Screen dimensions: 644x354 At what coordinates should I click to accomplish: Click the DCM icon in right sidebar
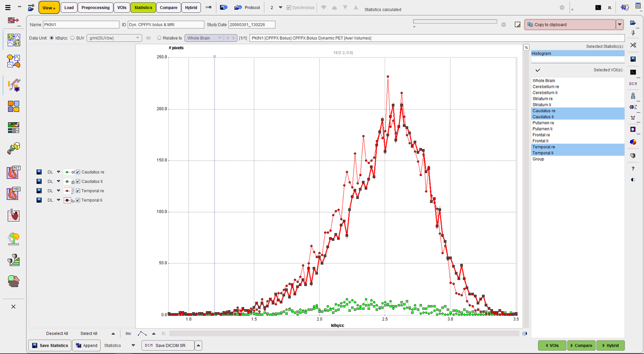[633, 84]
